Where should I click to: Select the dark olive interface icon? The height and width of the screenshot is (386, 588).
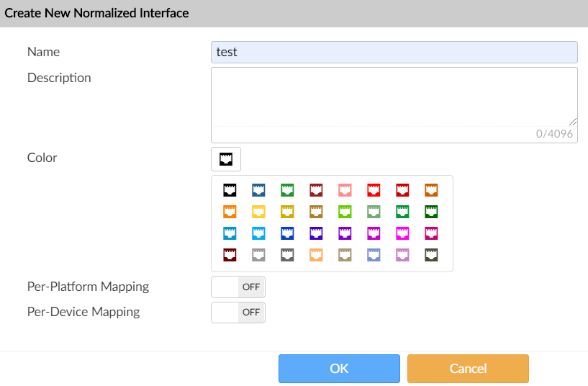coord(431,255)
